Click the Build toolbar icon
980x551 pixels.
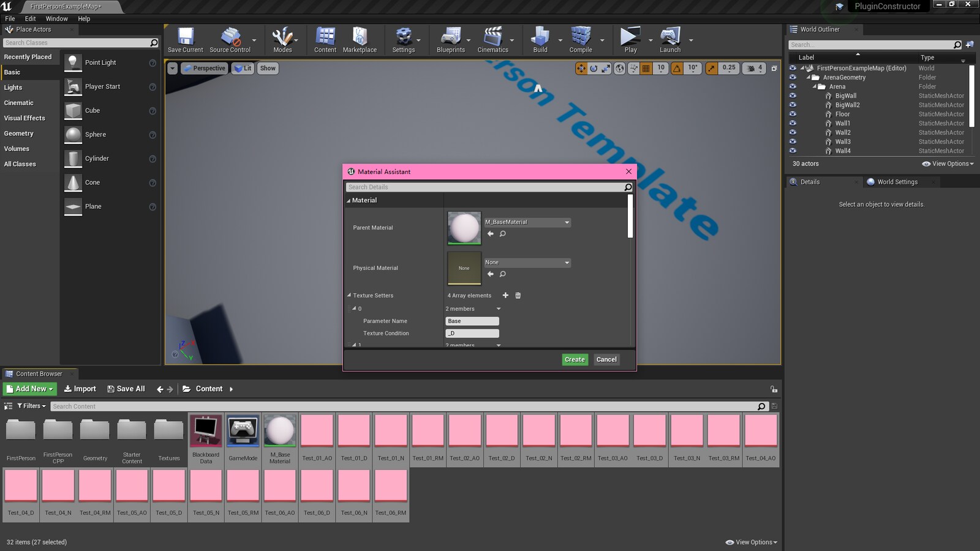point(539,39)
